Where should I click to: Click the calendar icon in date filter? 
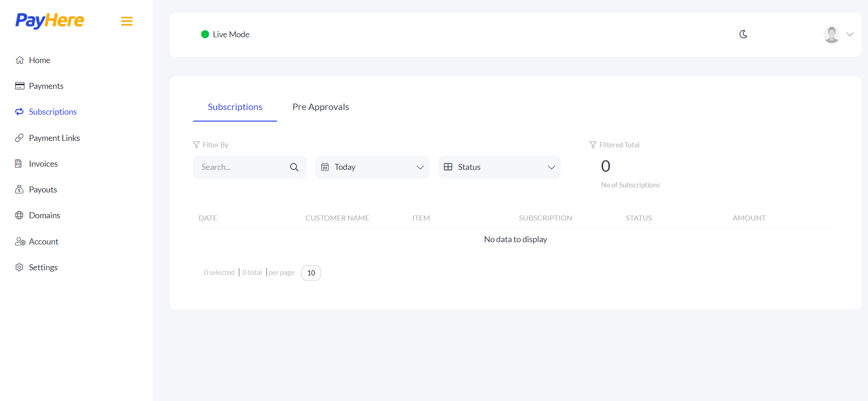325,167
